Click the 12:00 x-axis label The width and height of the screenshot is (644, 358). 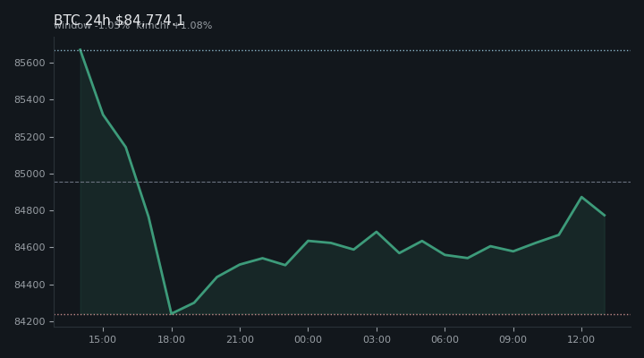pyautogui.click(x=581, y=339)
